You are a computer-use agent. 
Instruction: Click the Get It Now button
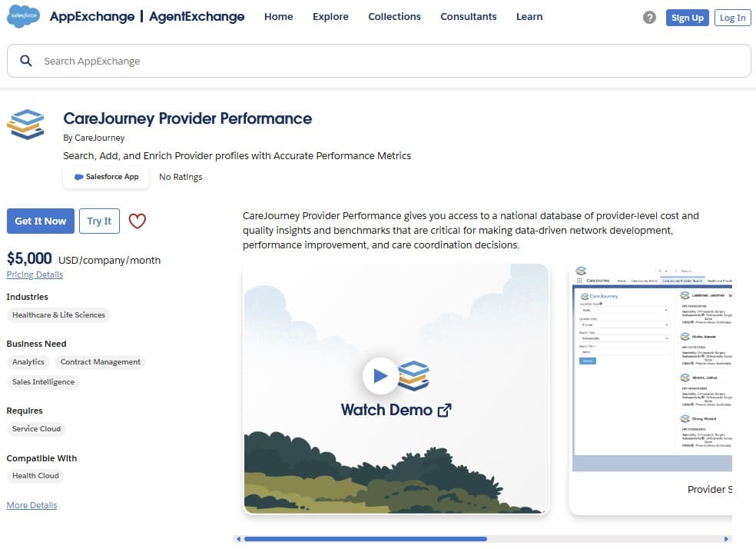tap(41, 221)
